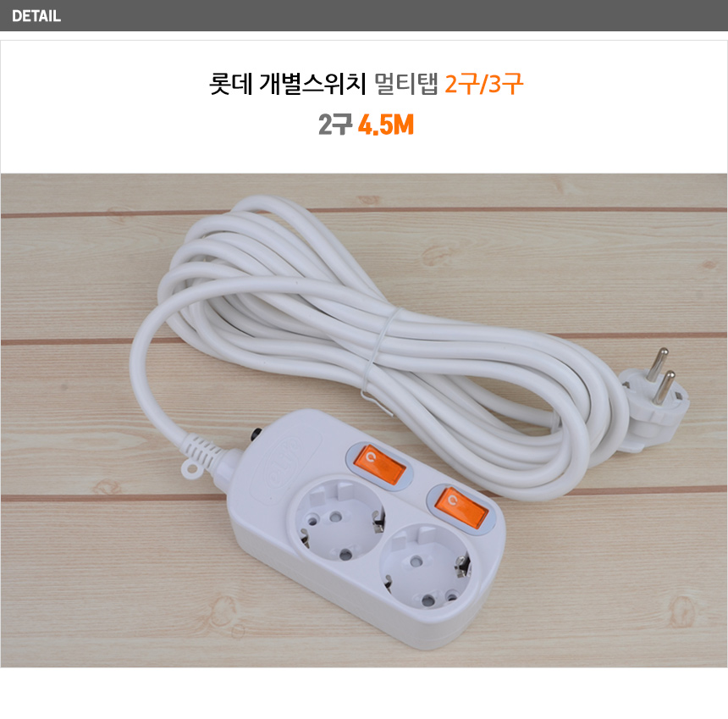Select the 롯데 개별스위치 title text

pos(288,84)
